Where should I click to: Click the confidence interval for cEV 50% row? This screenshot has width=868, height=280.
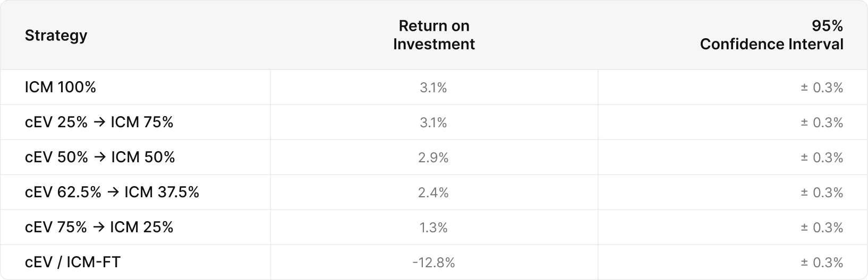[x=822, y=157]
